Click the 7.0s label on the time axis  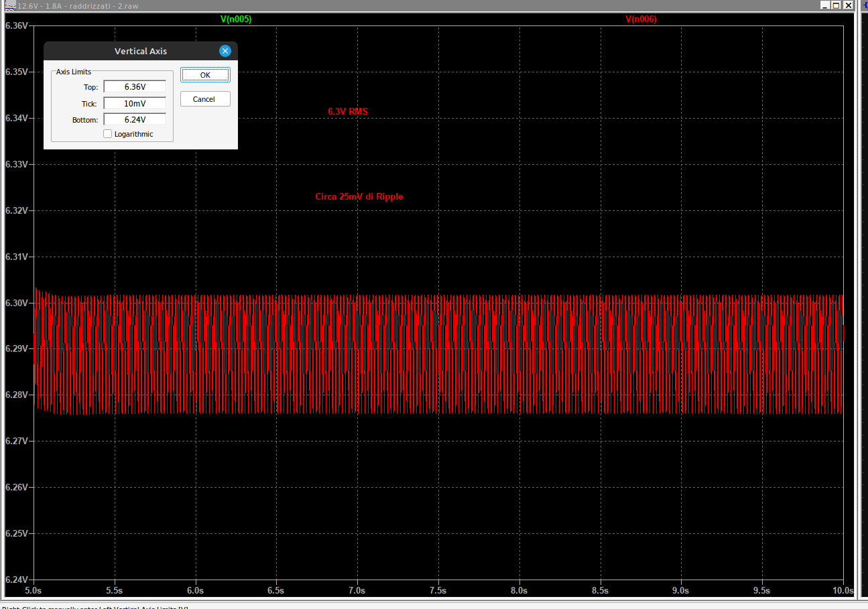pyautogui.click(x=357, y=591)
